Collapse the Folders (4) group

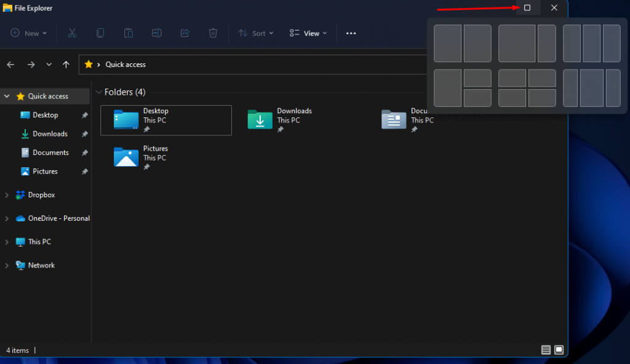(98, 92)
